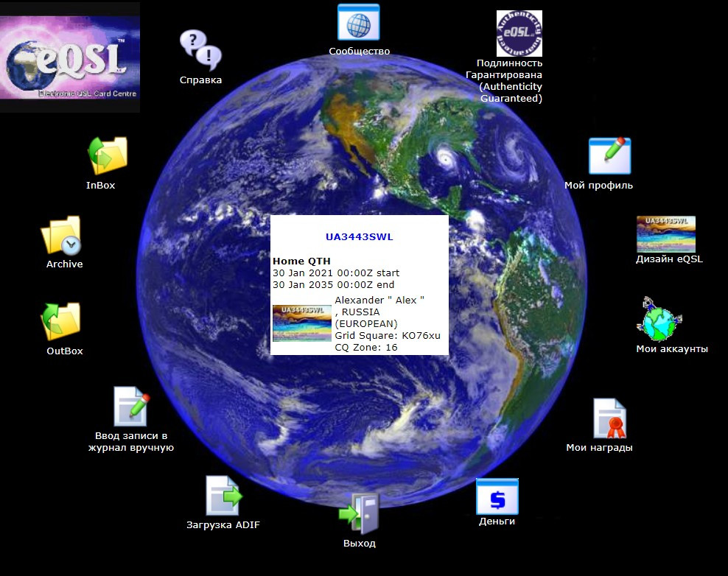Click the Загрузка ADIF text label
Screen dimensions: 728x576
pos(223,525)
